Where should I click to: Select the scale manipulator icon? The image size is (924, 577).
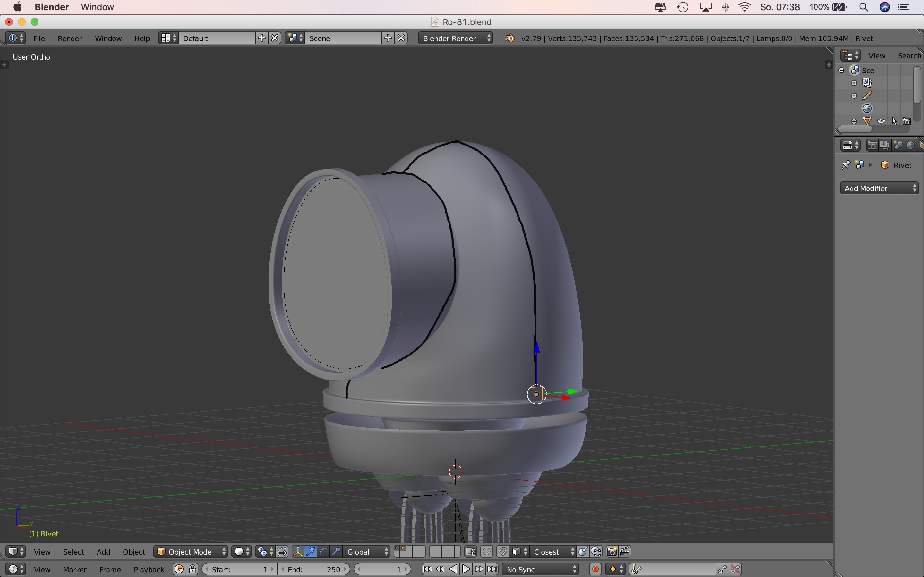point(336,551)
